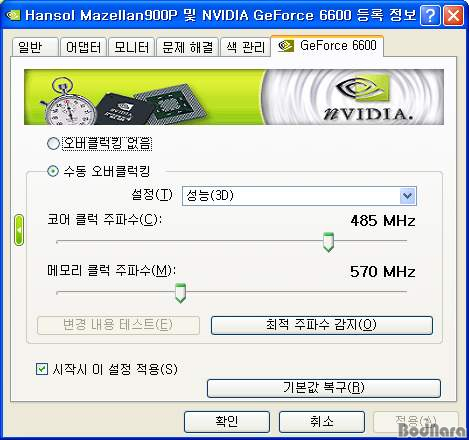Click the 확인 button
469x440 pixels.
point(227,422)
